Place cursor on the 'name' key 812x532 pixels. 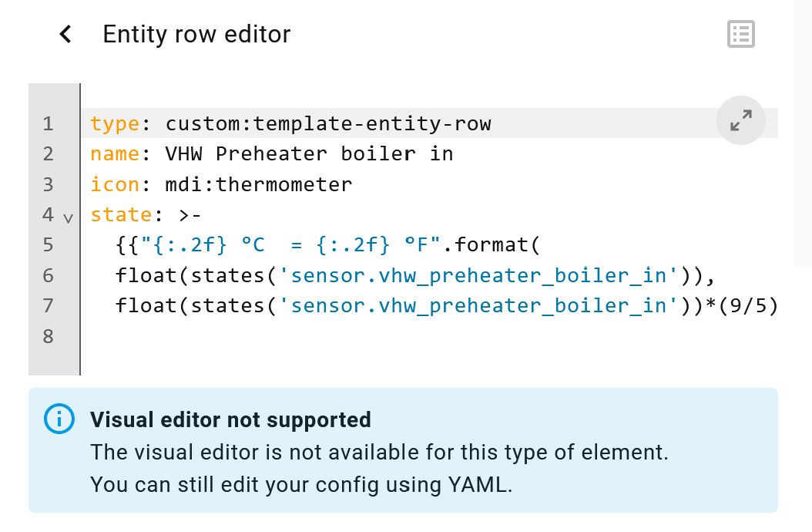tap(115, 154)
